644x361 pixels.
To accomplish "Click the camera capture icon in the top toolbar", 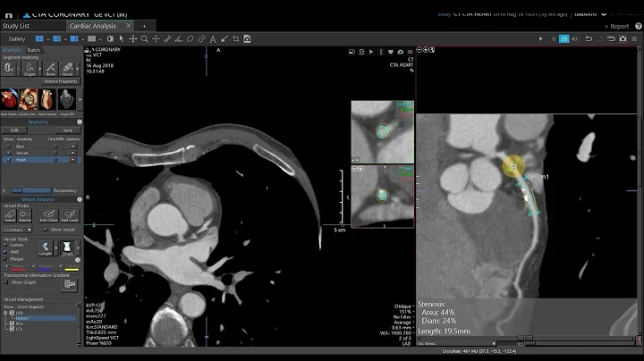I will 623,38.
